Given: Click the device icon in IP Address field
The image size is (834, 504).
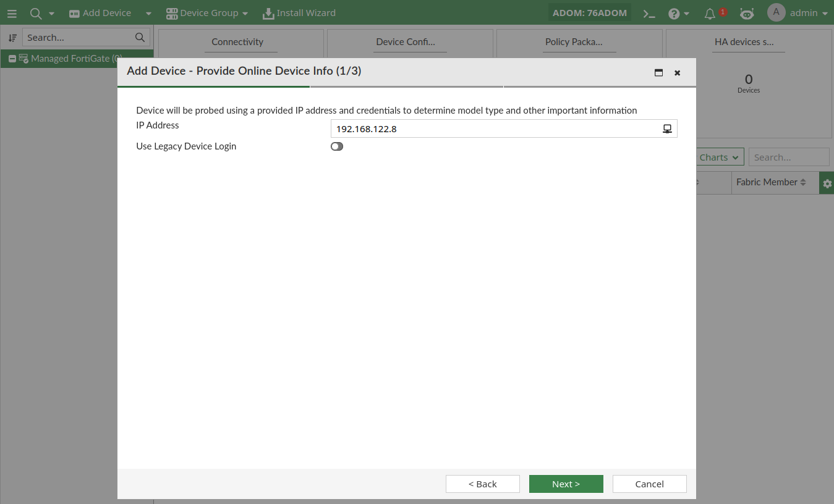Looking at the screenshot, I should (667, 128).
